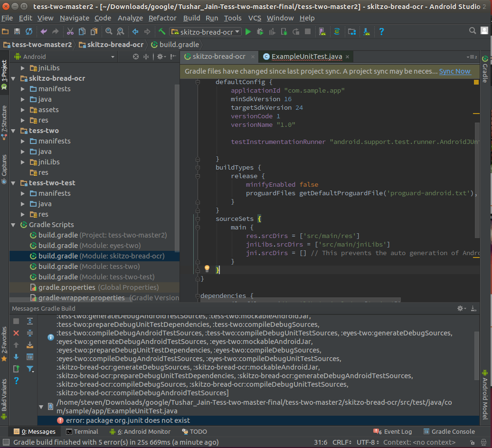Toggle the Gradle tool window on right edge
The image size is (492, 448).
click(485, 69)
